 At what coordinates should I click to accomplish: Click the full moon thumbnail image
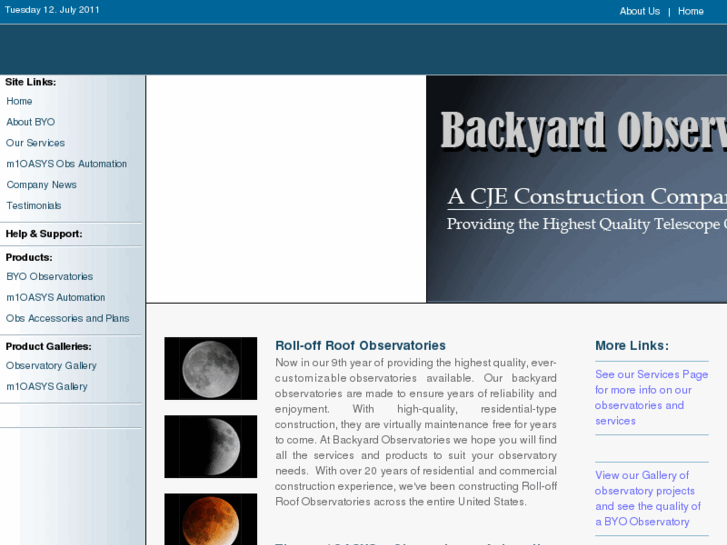pyautogui.click(x=210, y=368)
